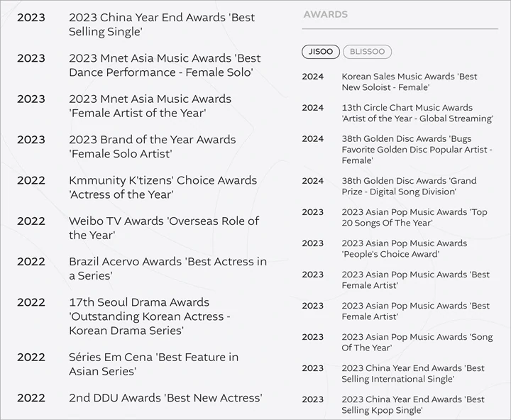Click the AWARDS section heading
The width and height of the screenshot is (511, 420).
(326, 14)
